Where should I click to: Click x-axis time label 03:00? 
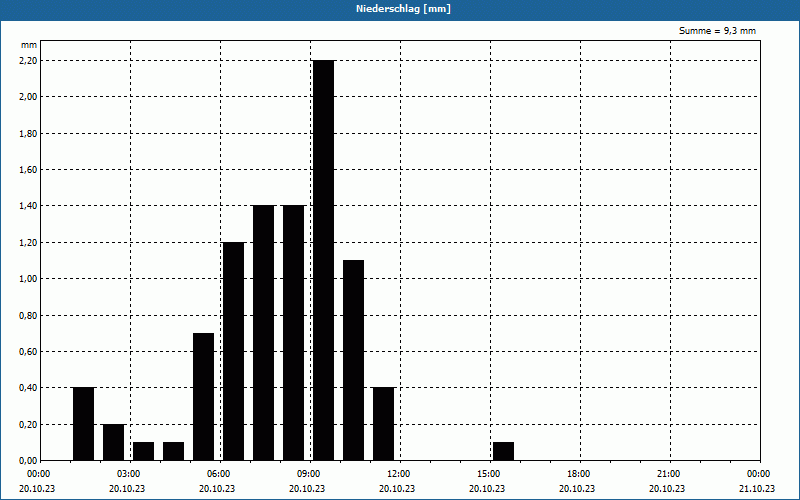[x=130, y=474]
